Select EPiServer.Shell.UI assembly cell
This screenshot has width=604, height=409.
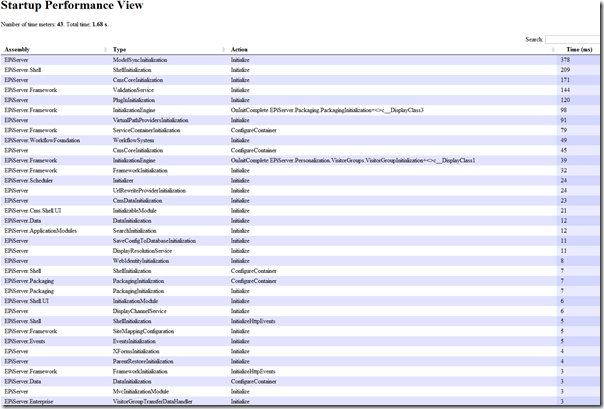coord(27,301)
